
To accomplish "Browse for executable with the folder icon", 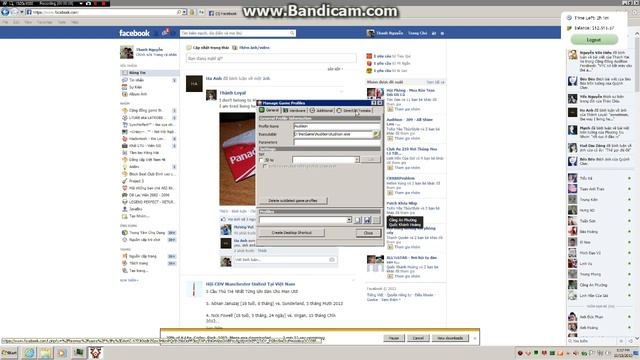I will pyautogui.click(x=376, y=134).
